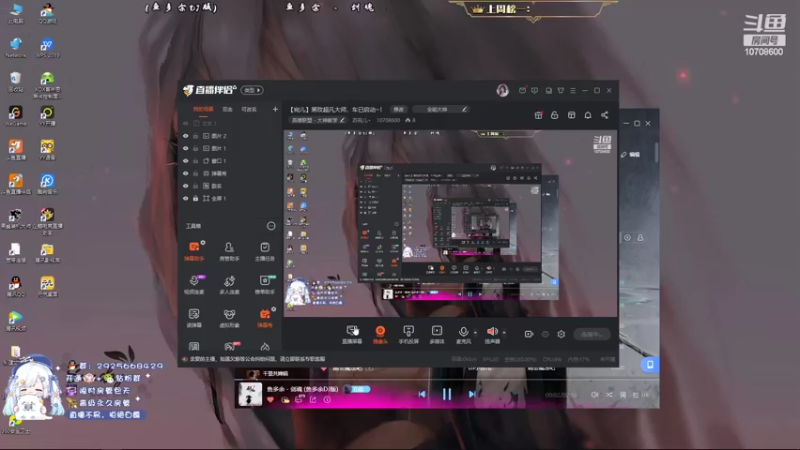The width and height of the screenshot is (800, 450).
Task: Open the 房管助手 tool
Action: point(229,251)
